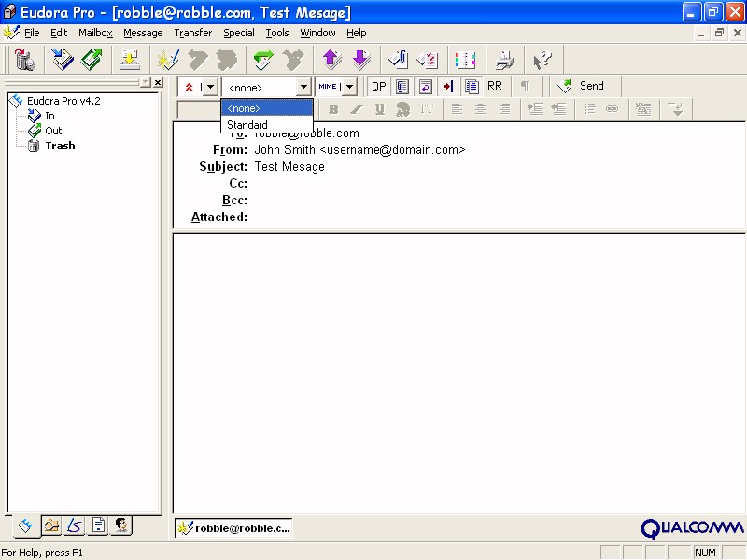This screenshot has height=560, width=747.
Task: Open the Special menu
Action: click(239, 33)
